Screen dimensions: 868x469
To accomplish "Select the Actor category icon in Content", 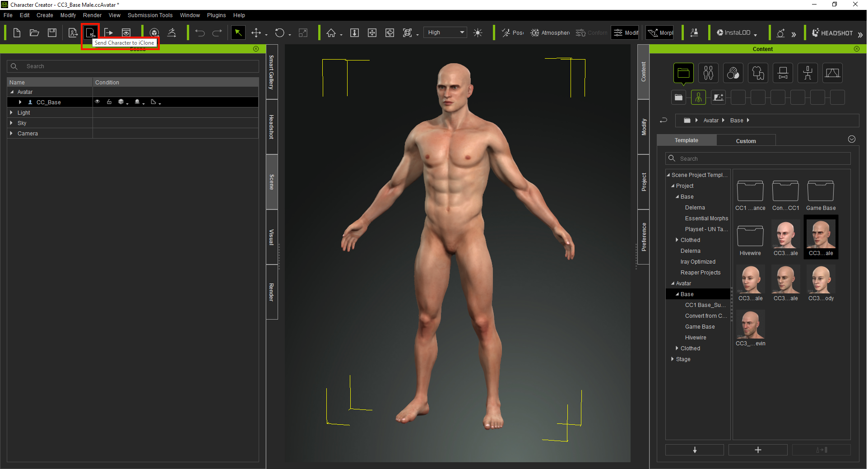I will 708,73.
